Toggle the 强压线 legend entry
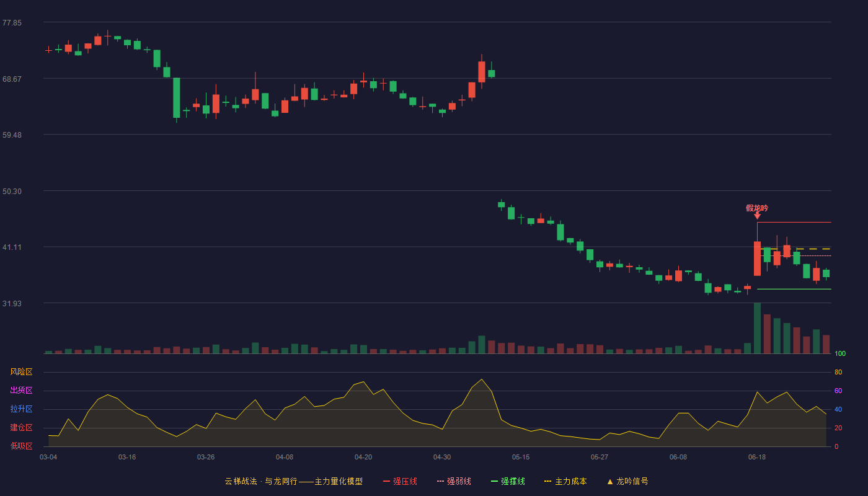This screenshot has height=496, width=868. click(x=400, y=481)
